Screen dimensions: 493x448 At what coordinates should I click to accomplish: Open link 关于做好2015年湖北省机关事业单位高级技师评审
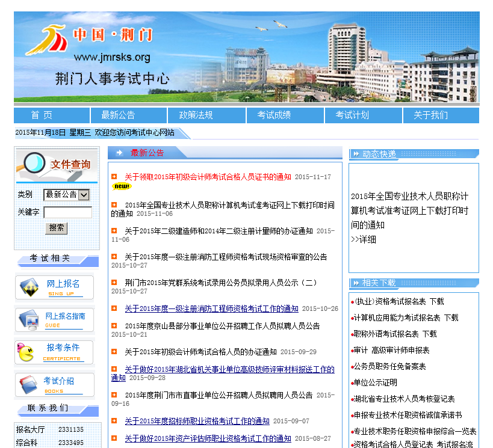223,373
